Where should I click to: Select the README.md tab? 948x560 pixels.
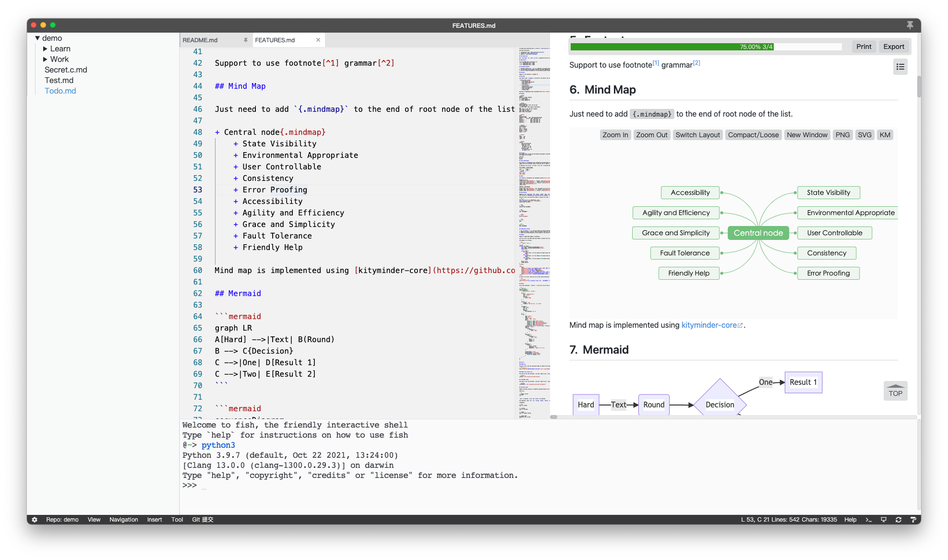(201, 39)
